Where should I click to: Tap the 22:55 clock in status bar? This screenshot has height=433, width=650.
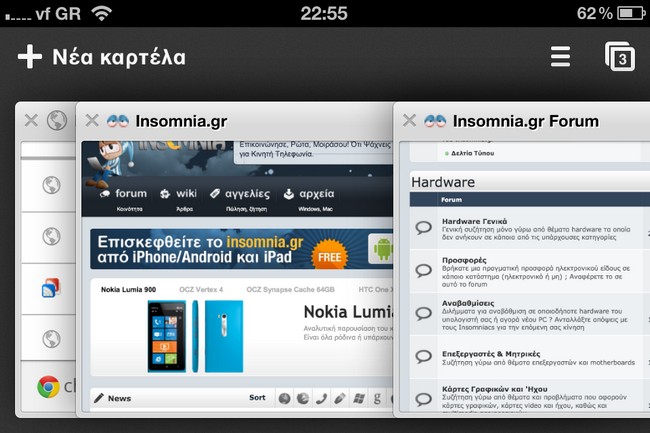(x=324, y=13)
